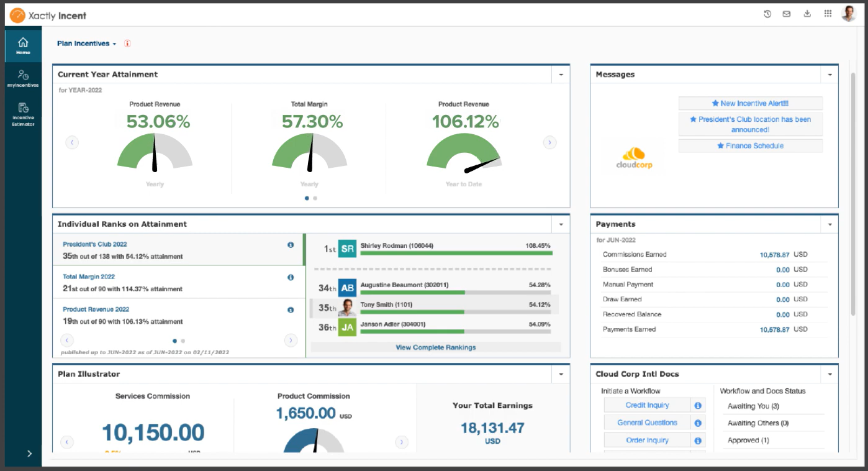
Task: Open the history clock icon in the header
Action: click(767, 14)
